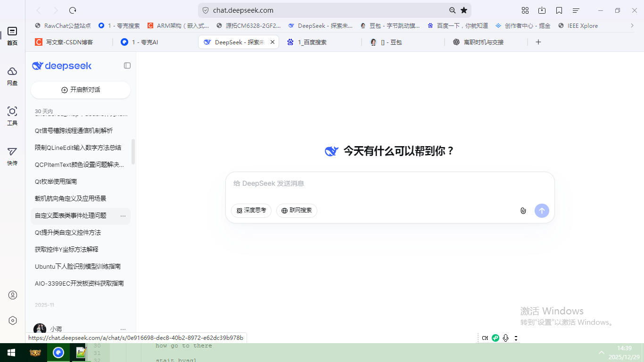The image size is (644, 362).
Task: Click the back navigation arrow
Action: 39,10
